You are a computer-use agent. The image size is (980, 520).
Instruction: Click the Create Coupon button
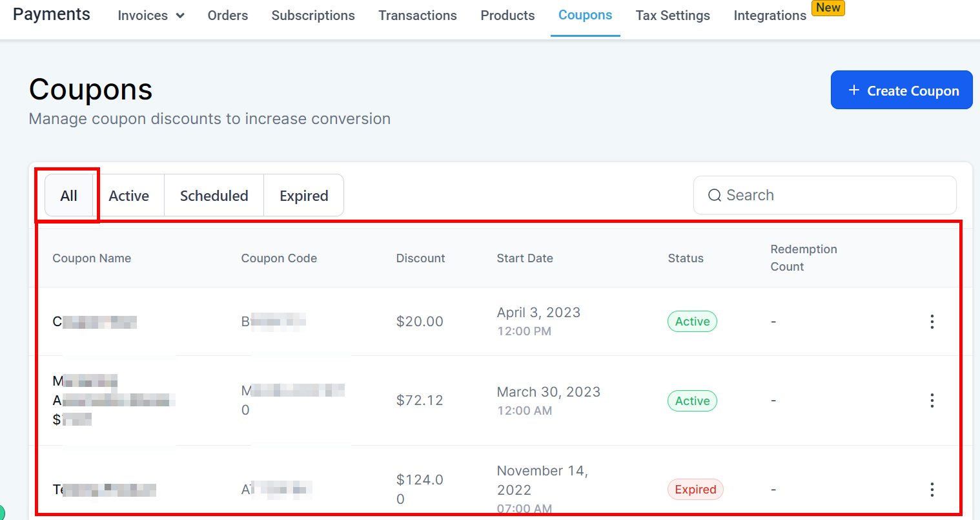901,90
